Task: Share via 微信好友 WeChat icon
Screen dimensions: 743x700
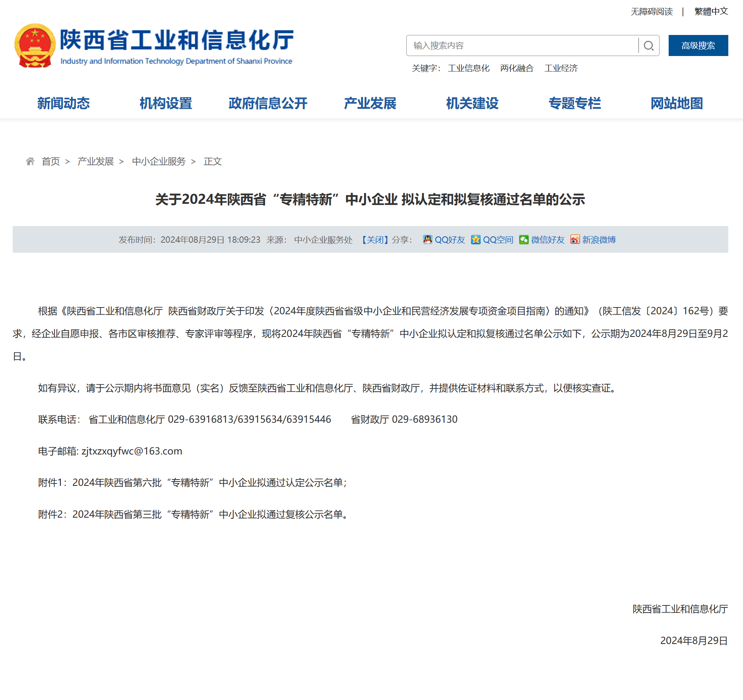Action: pyautogui.click(x=524, y=240)
